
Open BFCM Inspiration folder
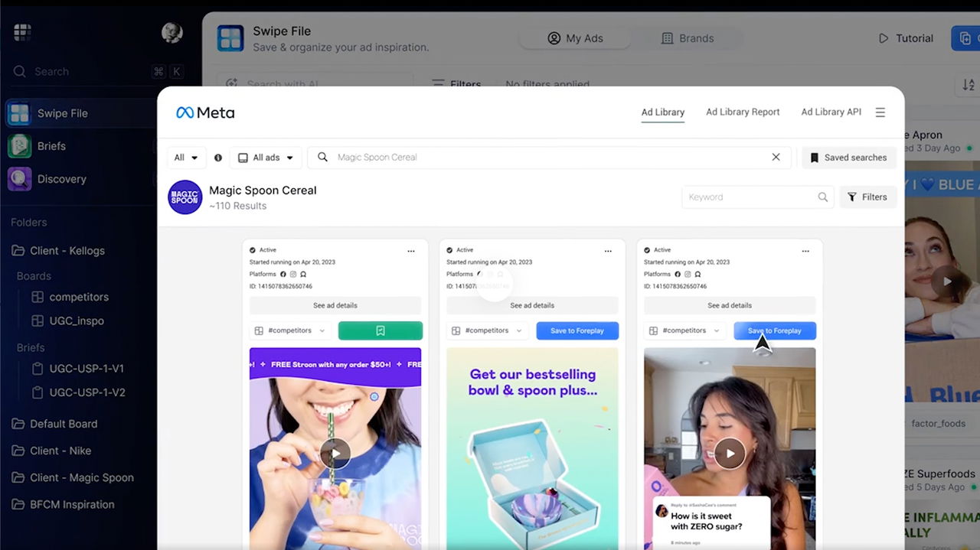[x=72, y=504]
